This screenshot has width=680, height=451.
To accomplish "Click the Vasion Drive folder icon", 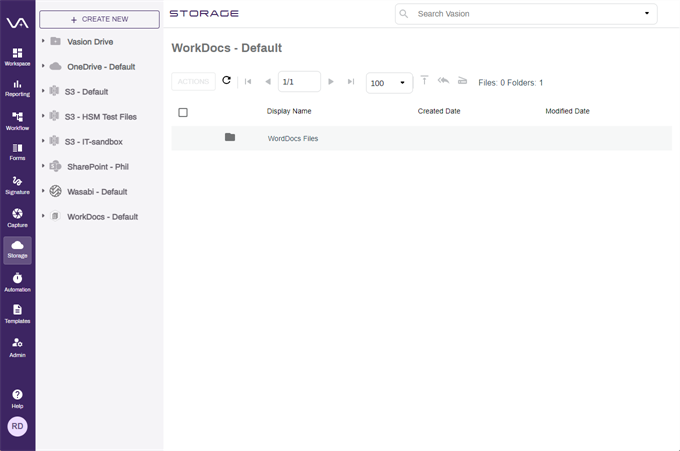I will click(56, 41).
